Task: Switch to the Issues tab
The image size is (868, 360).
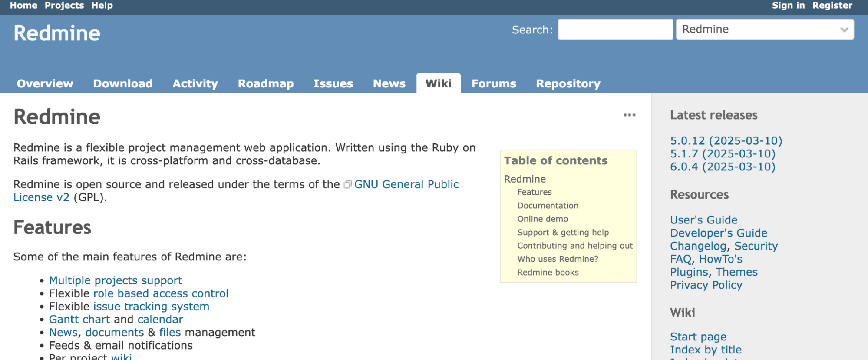Action: click(x=333, y=83)
